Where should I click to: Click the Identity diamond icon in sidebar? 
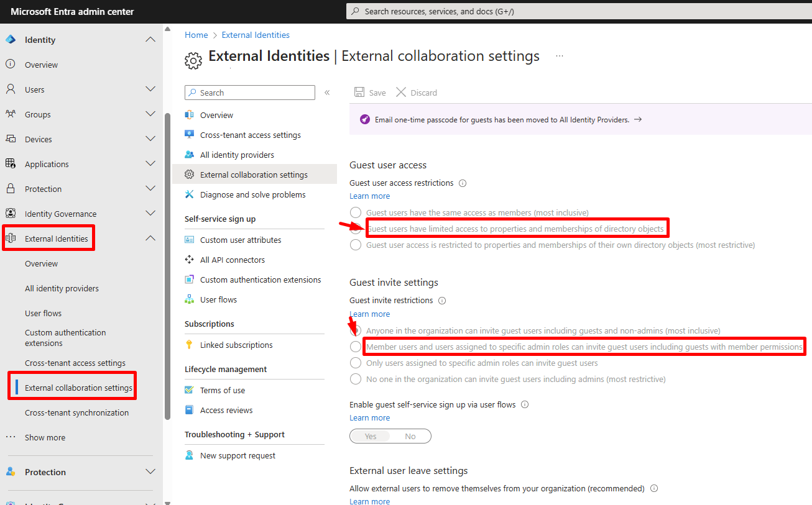coord(10,40)
